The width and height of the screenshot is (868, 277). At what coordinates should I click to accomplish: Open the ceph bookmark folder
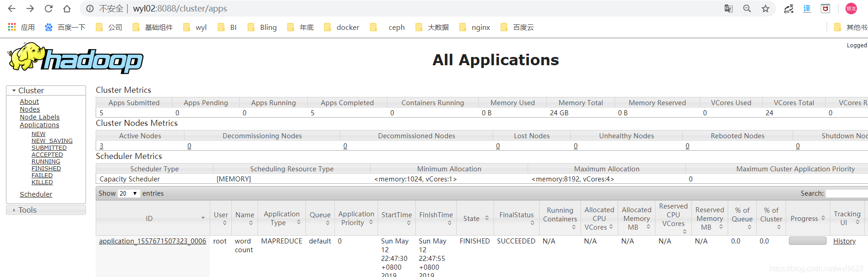387,27
